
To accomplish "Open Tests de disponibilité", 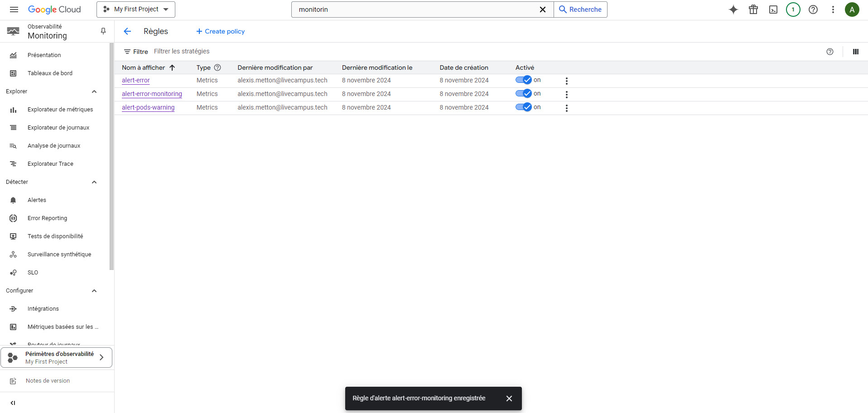I will pyautogui.click(x=55, y=236).
